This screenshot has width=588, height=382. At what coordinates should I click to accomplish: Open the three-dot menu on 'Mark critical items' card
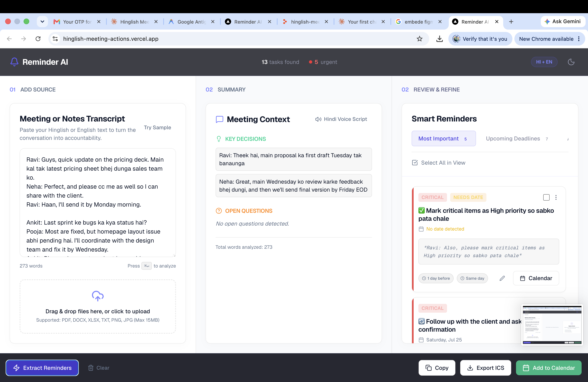[556, 197]
